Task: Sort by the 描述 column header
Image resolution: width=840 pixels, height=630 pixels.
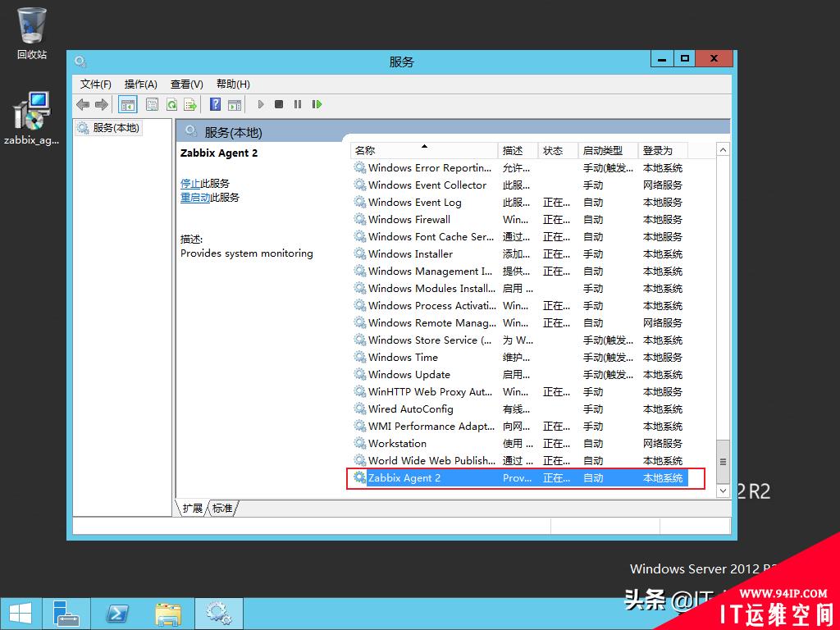Action: click(518, 151)
